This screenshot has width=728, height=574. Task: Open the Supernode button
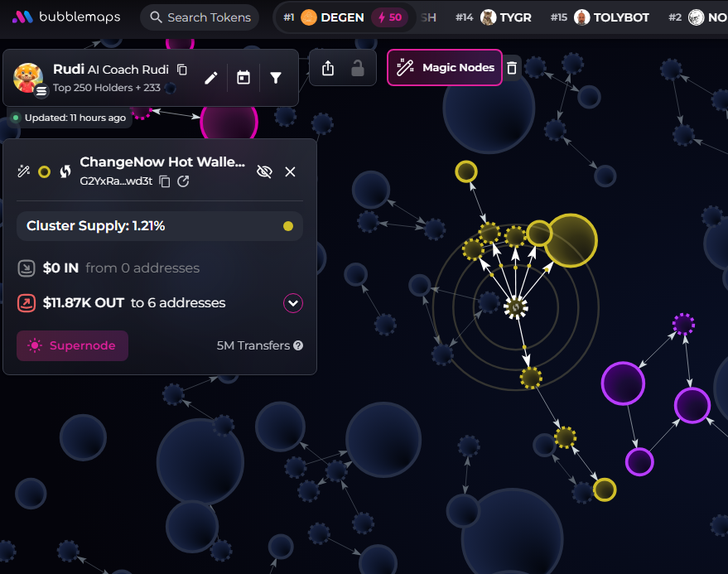pyautogui.click(x=72, y=345)
